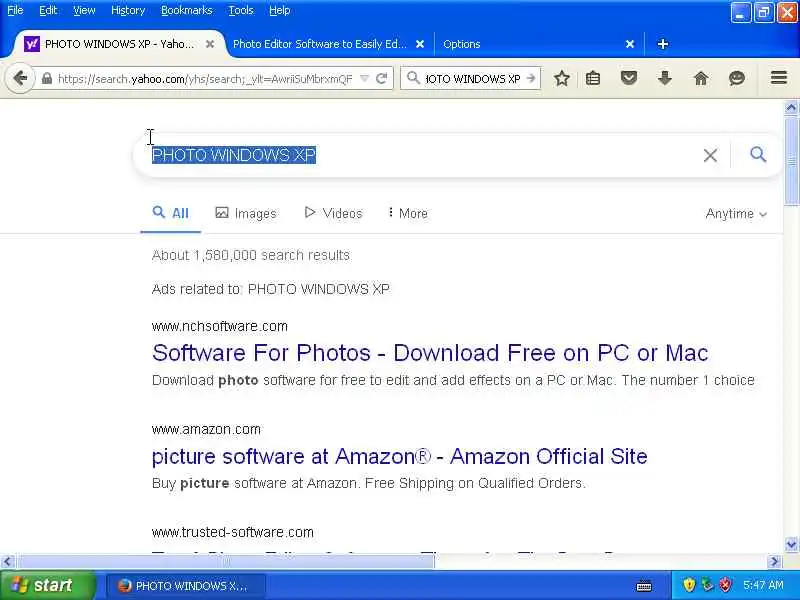This screenshot has height=600, width=800.
Task: Switch to Images results
Action: [x=246, y=213]
